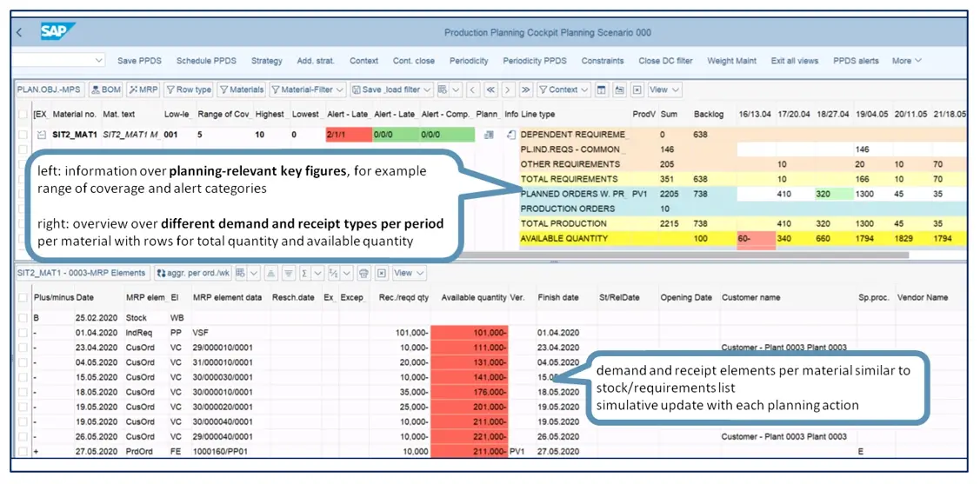Click Cont. close
980x484 pixels.
(414, 61)
